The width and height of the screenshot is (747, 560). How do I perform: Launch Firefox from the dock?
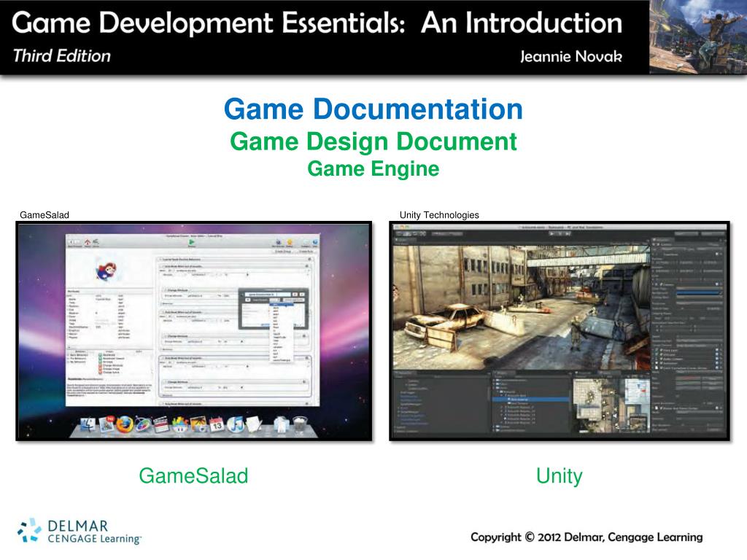tap(124, 424)
